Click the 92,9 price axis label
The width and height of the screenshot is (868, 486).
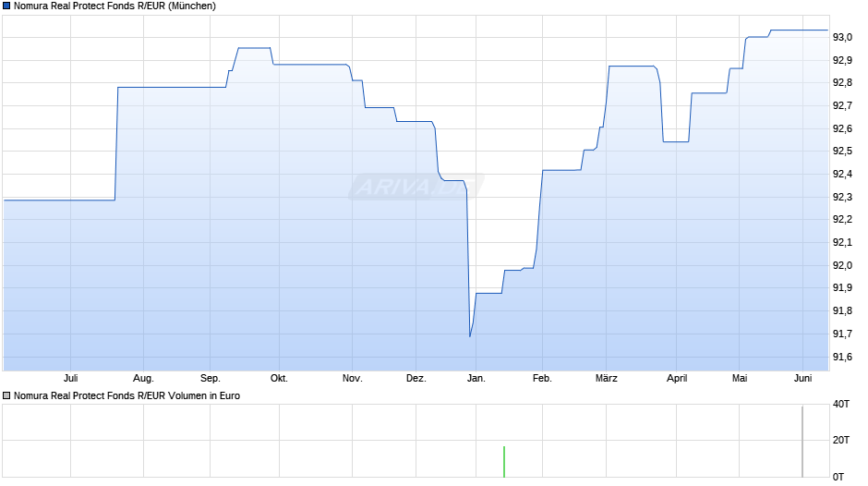pyautogui.click(x=842, y=60)
